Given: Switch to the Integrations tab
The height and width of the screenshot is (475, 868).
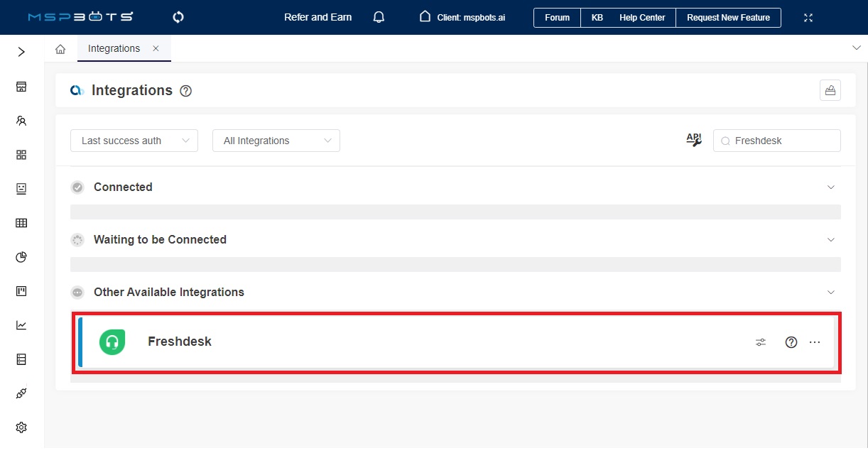Looking at the screenshot, I should tap(113, 48).
